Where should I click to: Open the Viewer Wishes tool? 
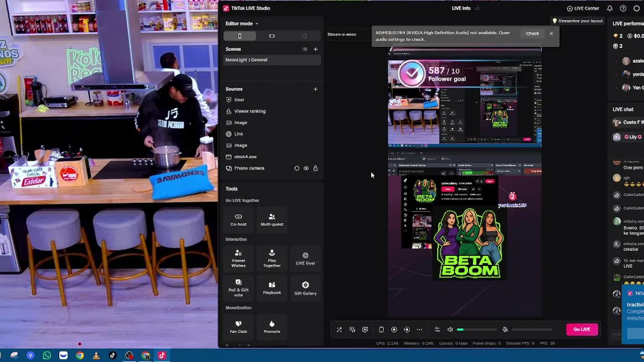tap(238, 259)
